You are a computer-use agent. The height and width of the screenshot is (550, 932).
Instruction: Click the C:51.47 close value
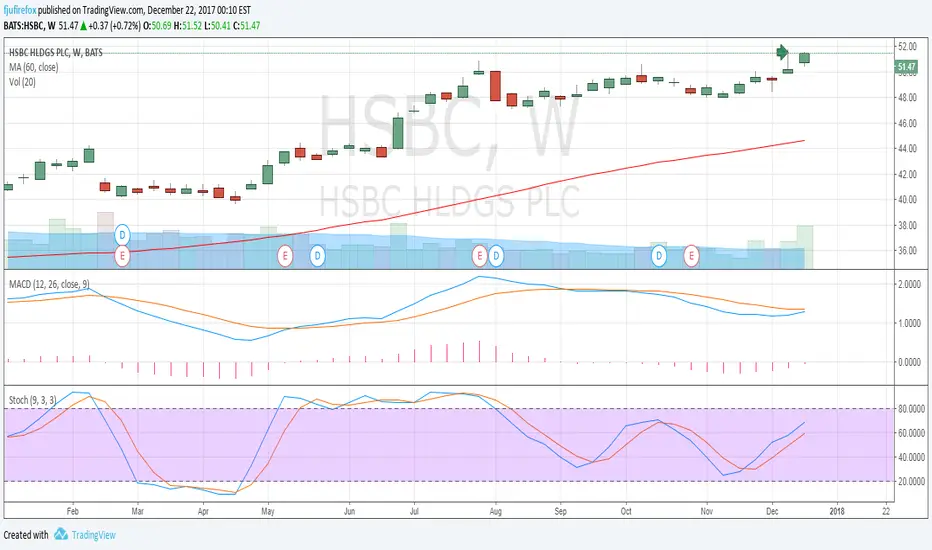[x=247, y=26]
